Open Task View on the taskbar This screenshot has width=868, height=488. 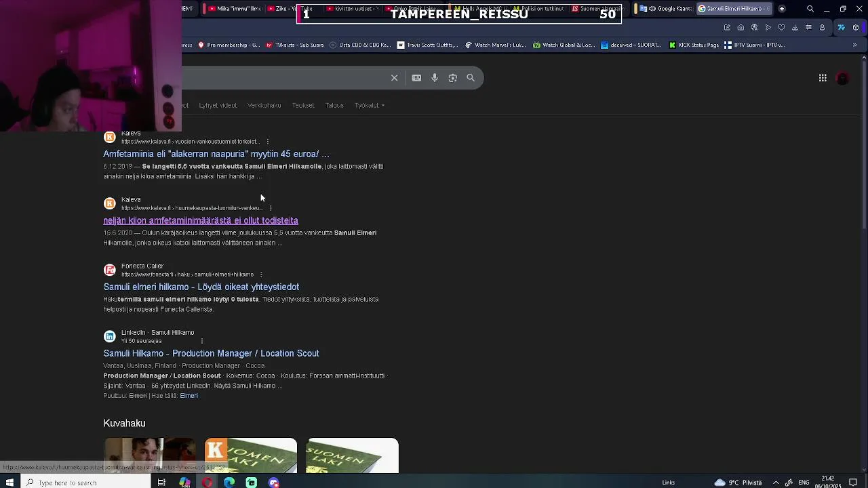(x=161, y=483)
